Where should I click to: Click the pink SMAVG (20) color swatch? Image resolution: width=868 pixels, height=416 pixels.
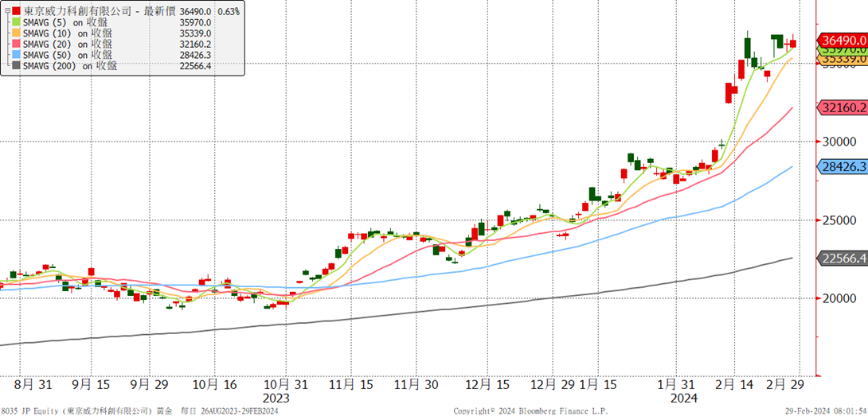point(17,45)
